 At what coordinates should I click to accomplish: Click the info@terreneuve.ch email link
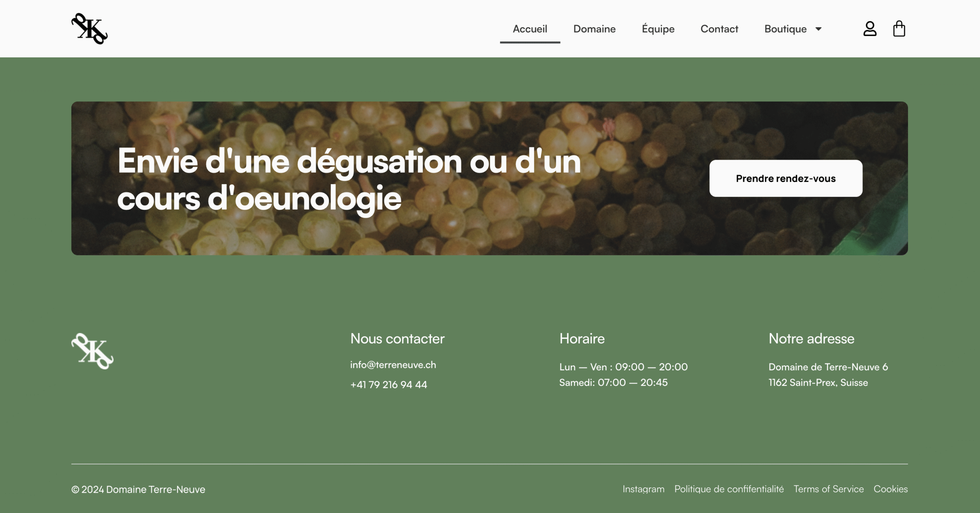tap(393, 365)
